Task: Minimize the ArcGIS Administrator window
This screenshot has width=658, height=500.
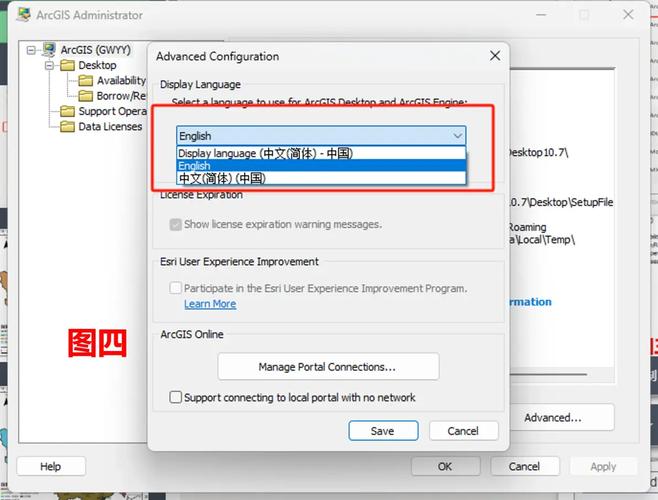Action: [x=541, y=15]
